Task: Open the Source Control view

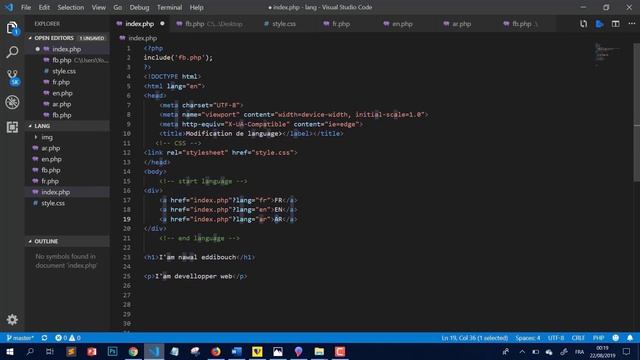Action: 13,77
